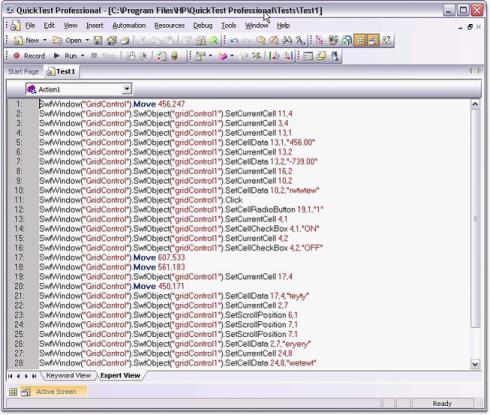Screen dimensions: 490x415
Task: Click line 14 SetCellCheckBox 4,1,"ON"
Action: pos(179,229)
